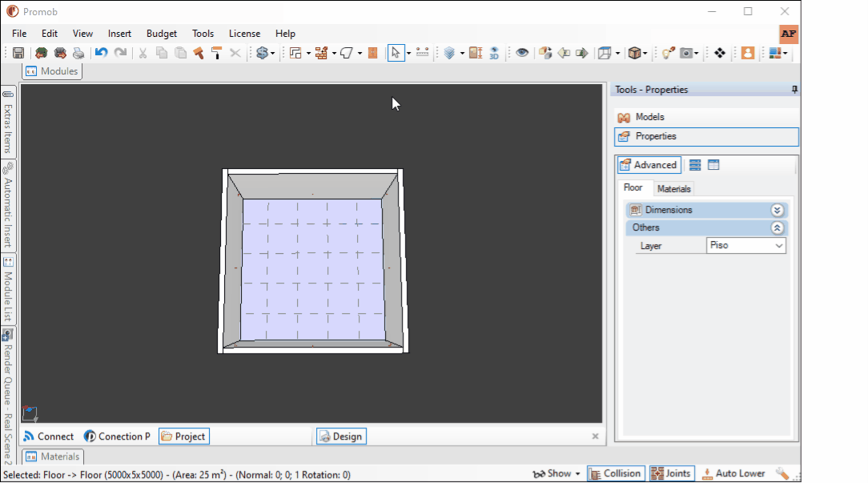Image resolution: width=868 pixels, height=483 pixels.
Task: Open dropdown arrow beside selection pointer
Action: pos(408,53)
